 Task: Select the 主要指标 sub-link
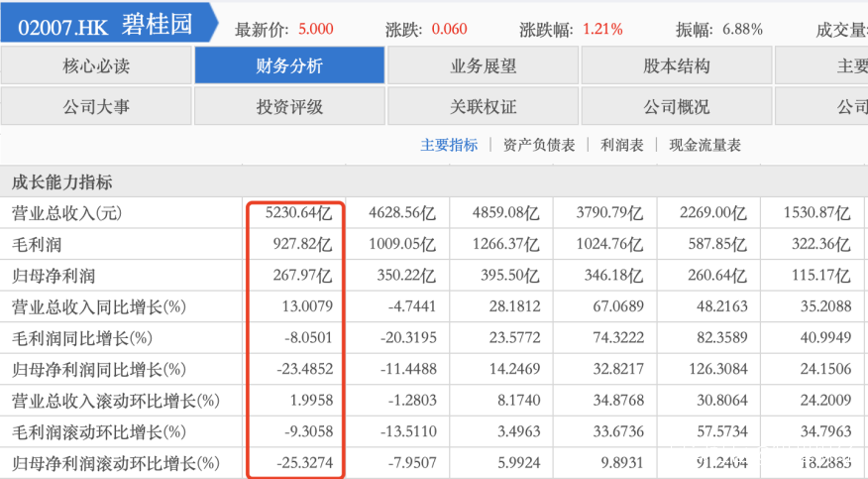coord(449,145)
